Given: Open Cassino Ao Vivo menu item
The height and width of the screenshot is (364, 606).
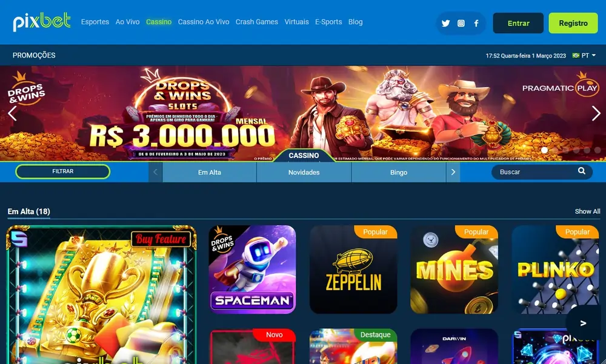Looking at the screenshot, I should coord(204,22).
